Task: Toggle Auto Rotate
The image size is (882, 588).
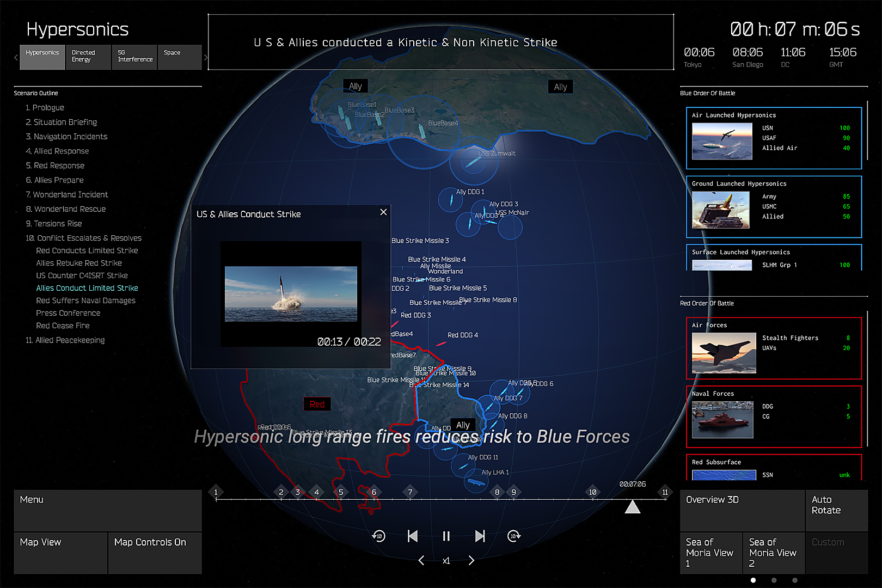Action: pos(837,511)
